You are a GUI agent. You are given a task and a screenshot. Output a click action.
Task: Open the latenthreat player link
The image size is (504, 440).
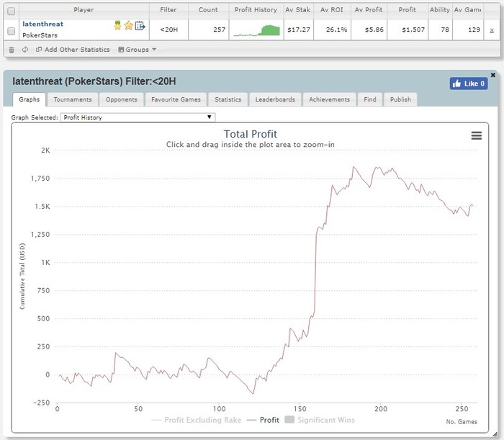click(42, 24)
